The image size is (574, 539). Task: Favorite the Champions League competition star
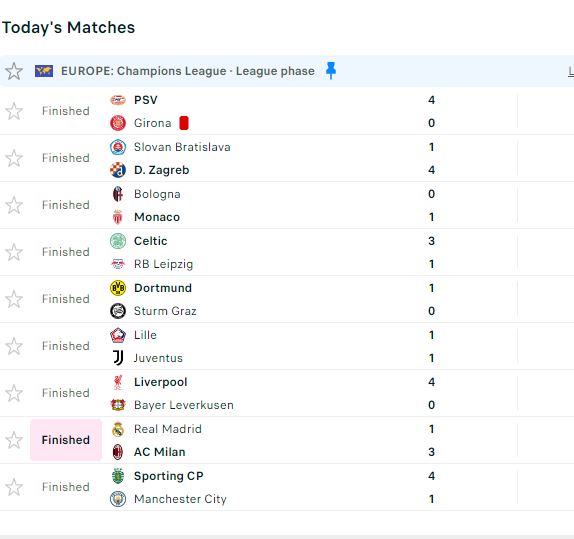click(x=14, y=71)
